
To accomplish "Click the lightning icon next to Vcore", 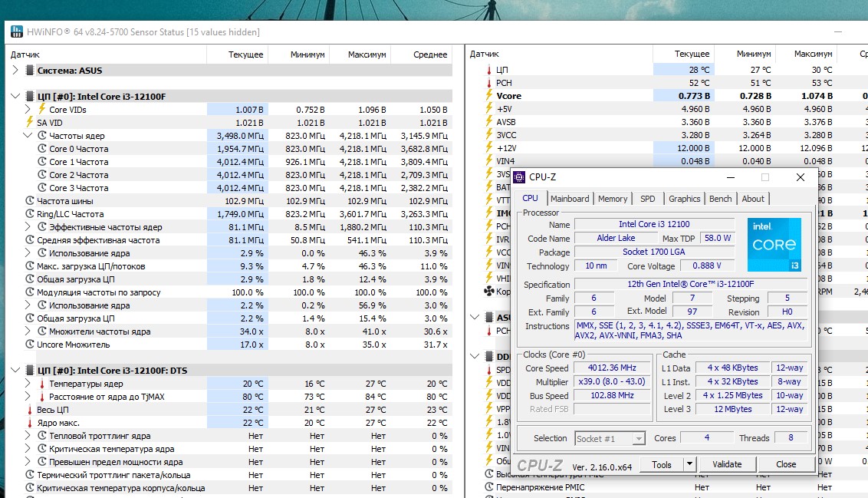I will pos(488,95).
